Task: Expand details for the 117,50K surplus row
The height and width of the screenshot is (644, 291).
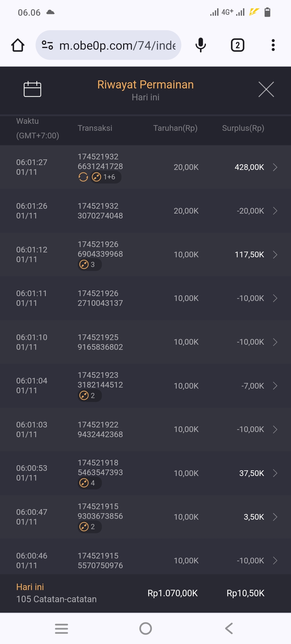Action: (x=275, y=255)
